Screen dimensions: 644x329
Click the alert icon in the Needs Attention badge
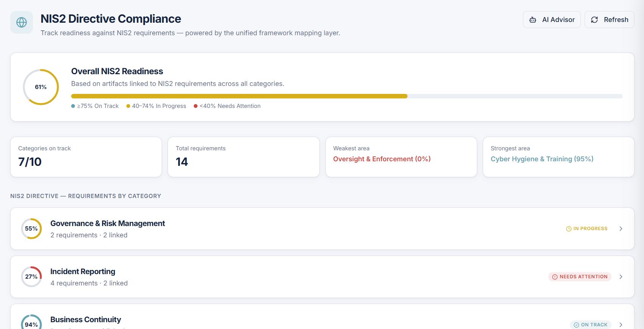[x=555, y=277]
